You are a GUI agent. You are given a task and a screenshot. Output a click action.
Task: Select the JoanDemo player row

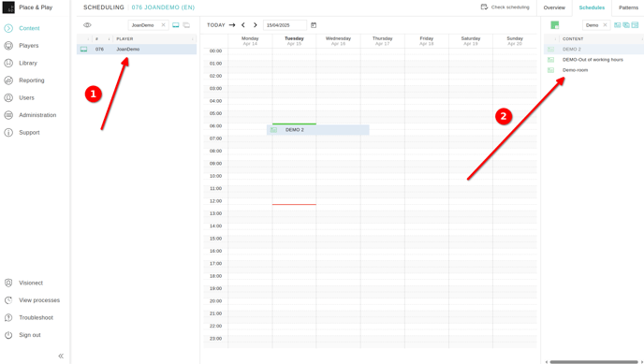[137, 50]
